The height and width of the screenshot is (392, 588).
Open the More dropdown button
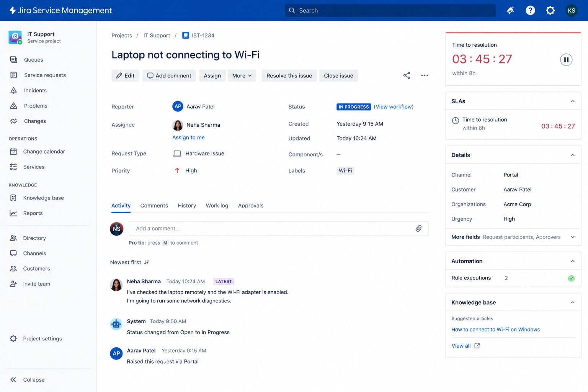click(x=242, y=75)
